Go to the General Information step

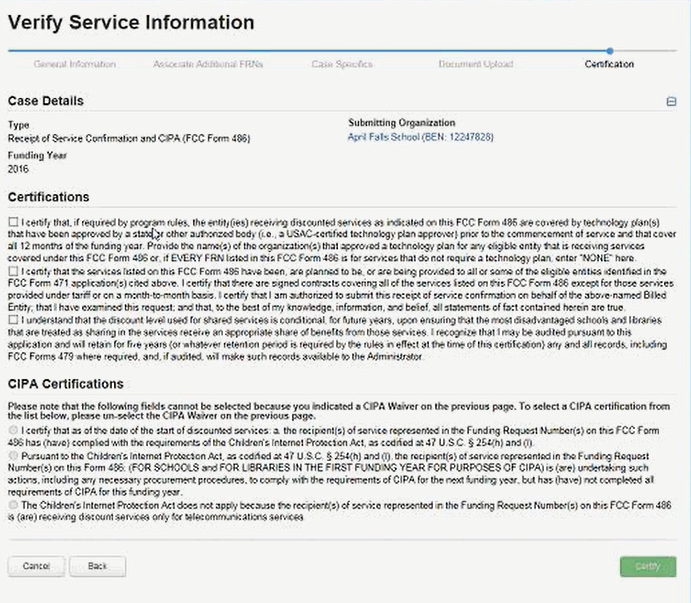pyautogui.click(x=74, y=64)
